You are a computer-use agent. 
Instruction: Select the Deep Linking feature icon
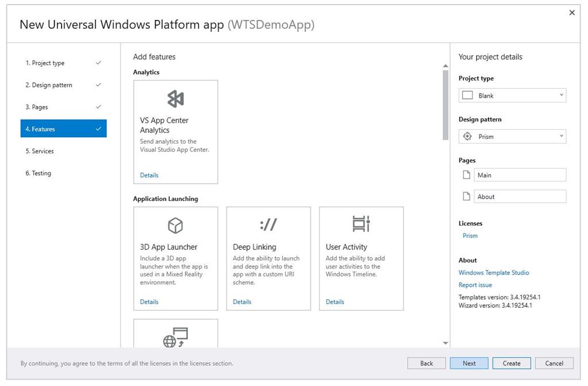268,225
